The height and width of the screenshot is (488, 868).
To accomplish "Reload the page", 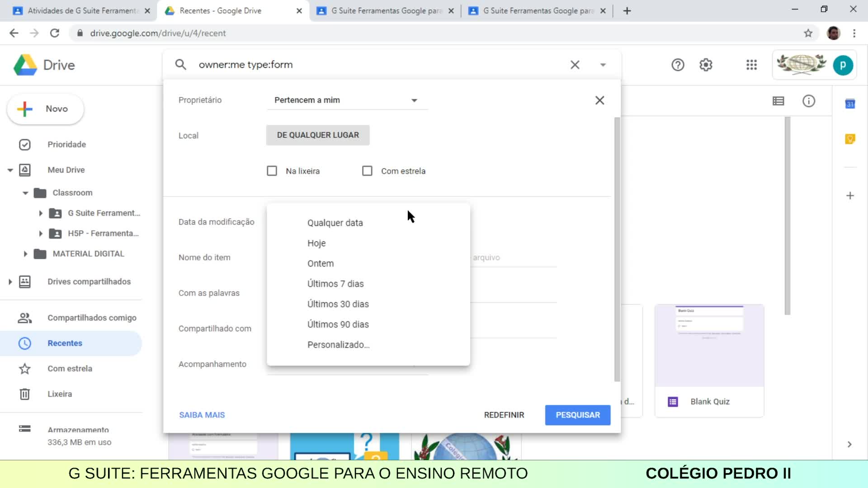I will (x=55, y=33).
